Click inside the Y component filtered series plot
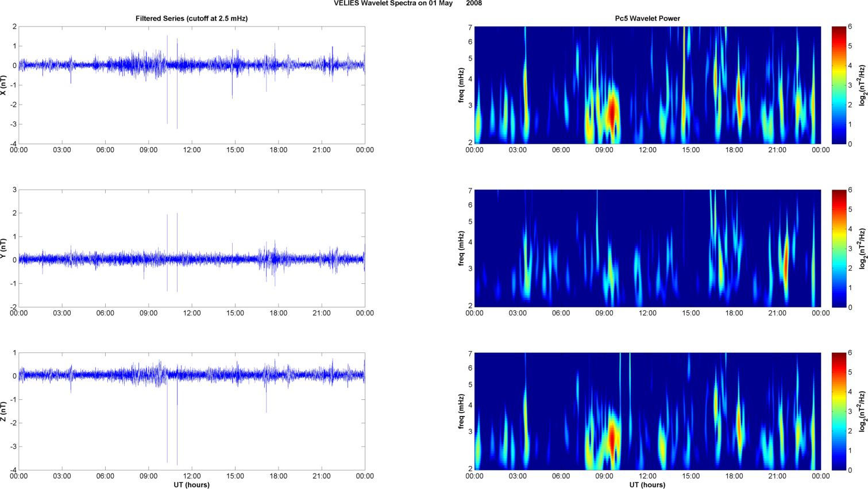The width and height of the screenshot is (868, 489). [x=192, y=248]
